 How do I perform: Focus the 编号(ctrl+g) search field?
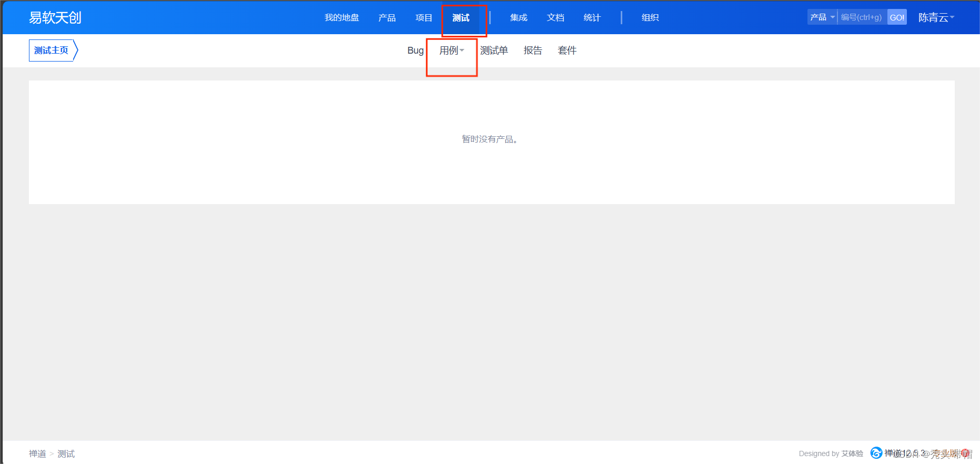[862, 17]
